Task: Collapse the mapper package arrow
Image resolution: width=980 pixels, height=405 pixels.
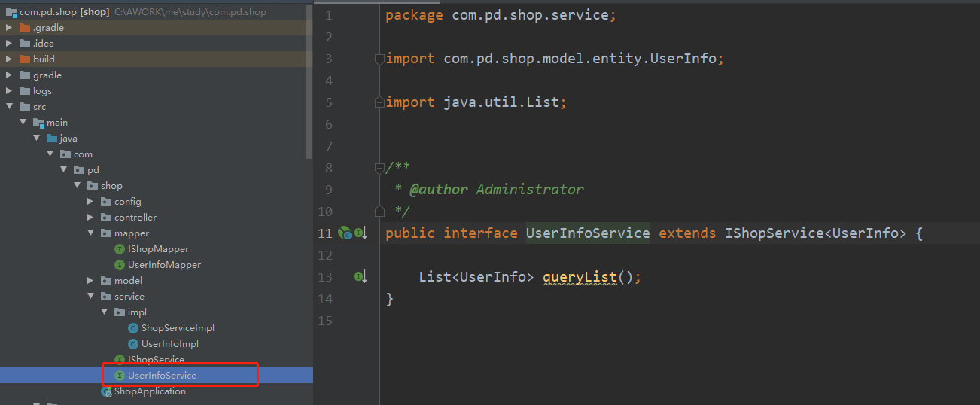Action: tap(90, 233)
